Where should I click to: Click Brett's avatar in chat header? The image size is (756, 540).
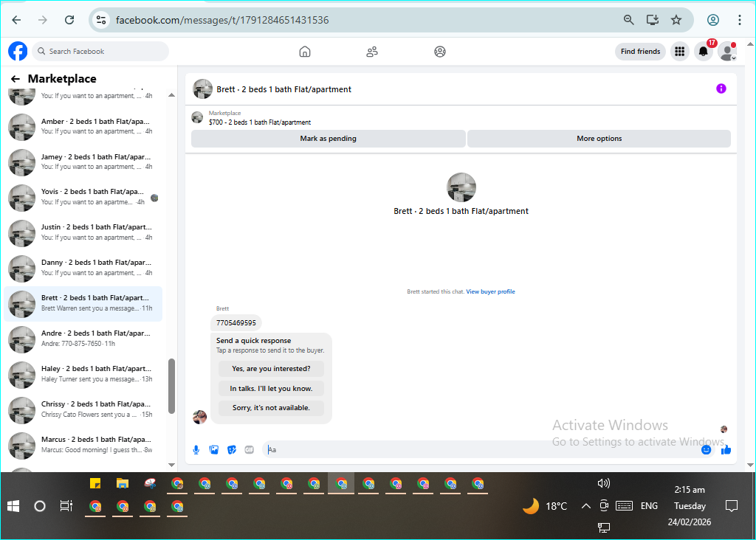point(202,89)
